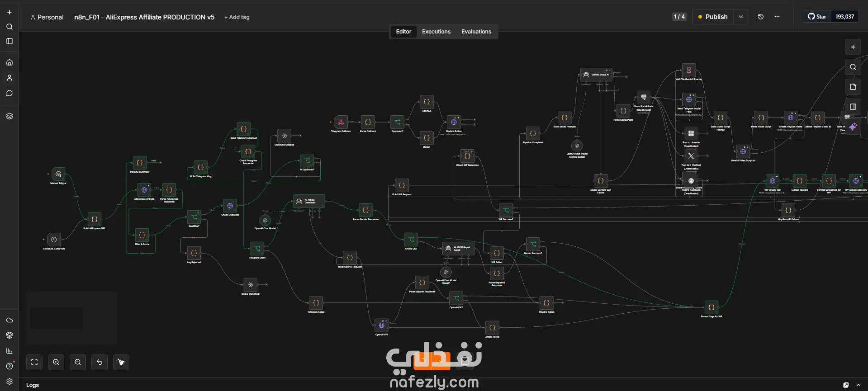Zoom out of the canvas
This screenshot has width=868, height=391.
point(78,362)
